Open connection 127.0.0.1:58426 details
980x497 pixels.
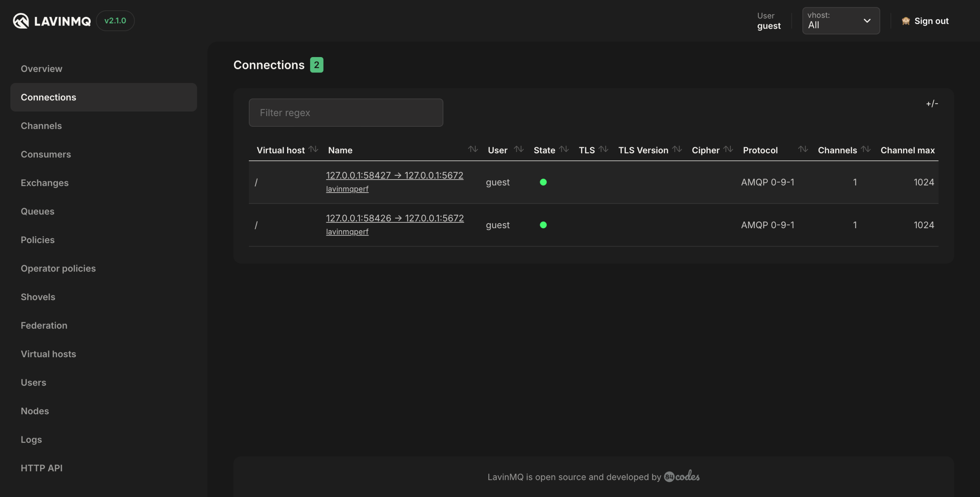395,218
